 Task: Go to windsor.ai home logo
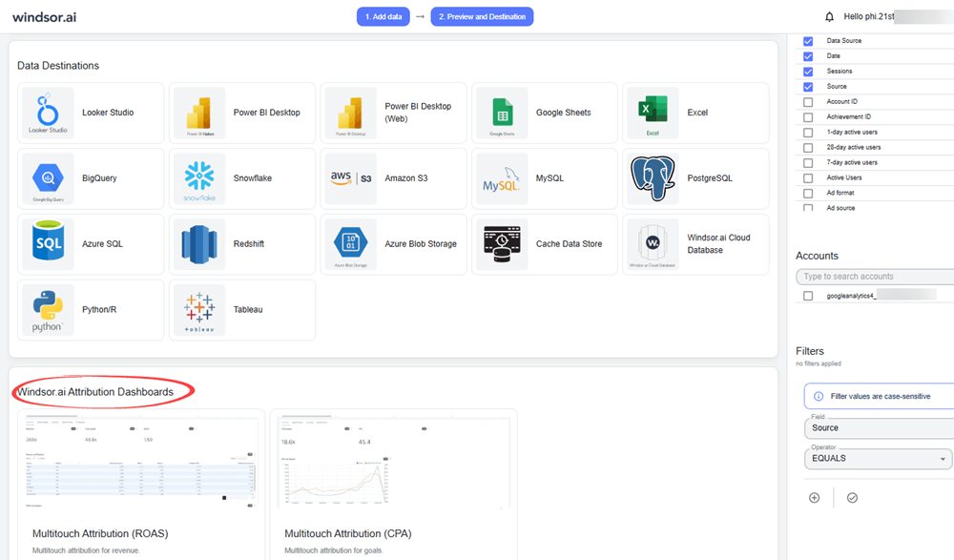[x=45, y=17]
